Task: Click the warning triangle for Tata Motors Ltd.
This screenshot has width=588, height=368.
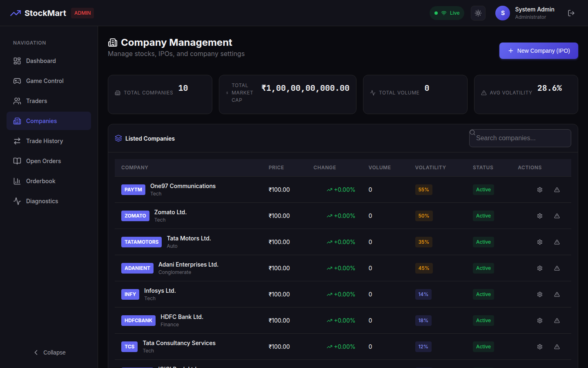Action: pyautogui.click(x=557, y=242)
